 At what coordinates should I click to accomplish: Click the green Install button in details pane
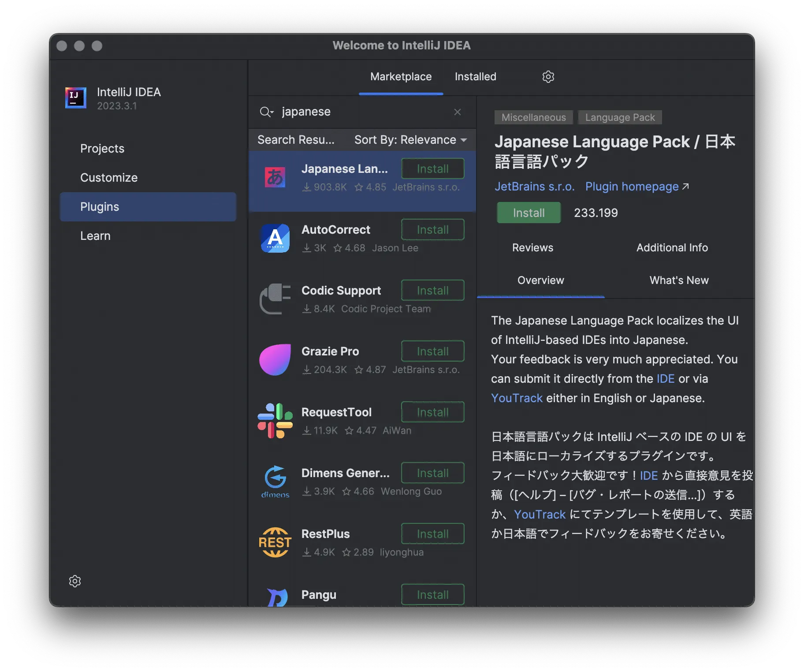pos(529,213)
